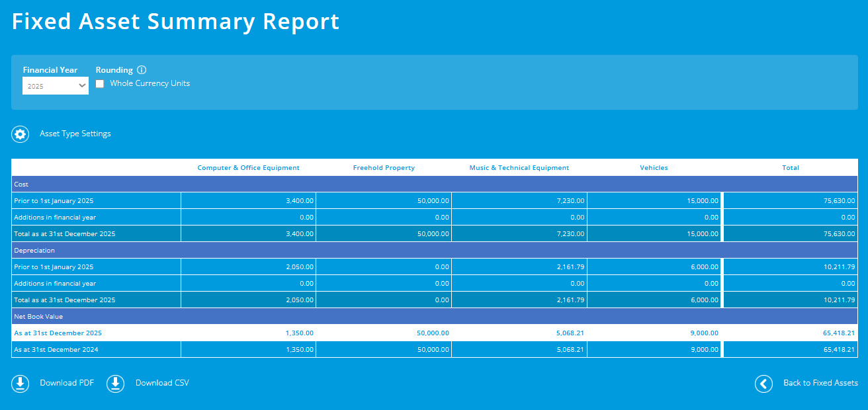This screenshot has width=868, height=410.
Task: Click the Download CSV text label
Action: click(x=162, y=383)
